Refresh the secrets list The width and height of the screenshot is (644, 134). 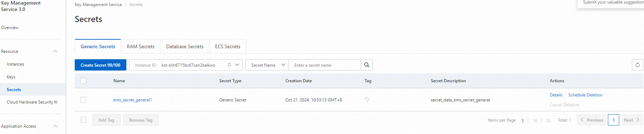tap(637, 65)
